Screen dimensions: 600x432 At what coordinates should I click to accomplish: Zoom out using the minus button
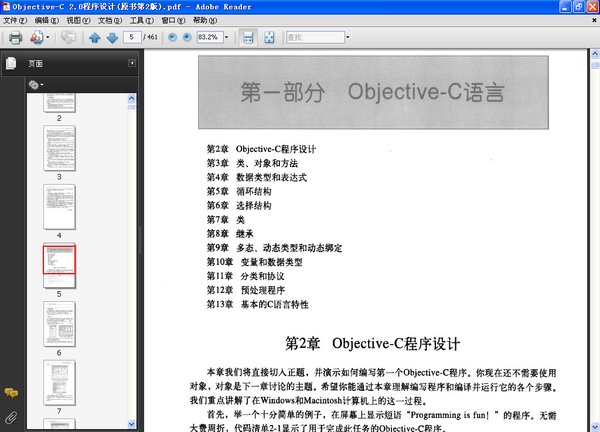pyautogui.click(x=173, y=37)
